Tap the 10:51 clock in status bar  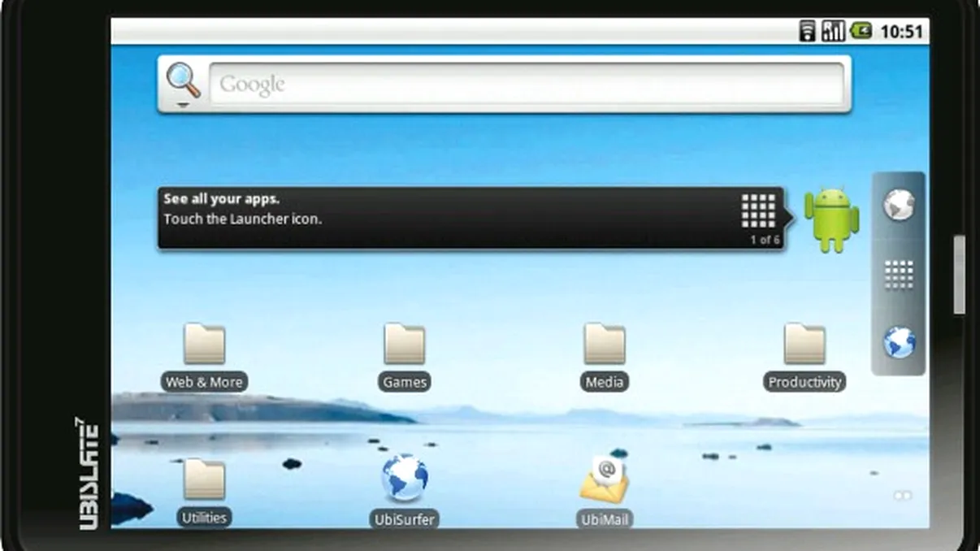tap(902, 32)
